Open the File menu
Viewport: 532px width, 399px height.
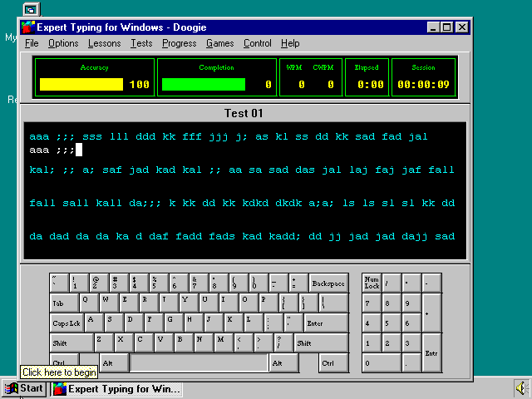click(32, 43)
